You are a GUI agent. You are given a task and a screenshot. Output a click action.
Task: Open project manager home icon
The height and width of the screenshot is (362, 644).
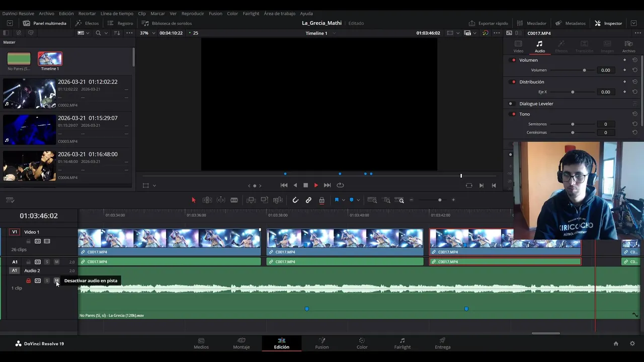pos(616,344)
